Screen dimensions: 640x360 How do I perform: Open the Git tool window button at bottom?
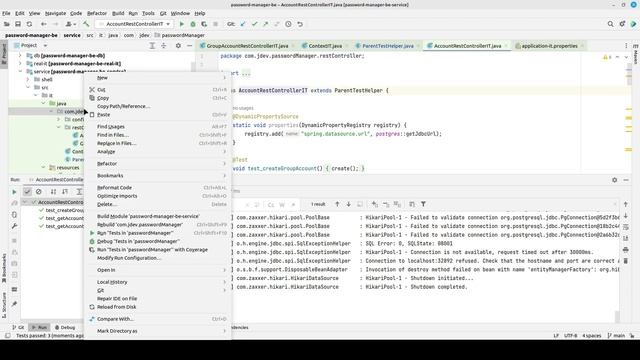tap(18, 327)
